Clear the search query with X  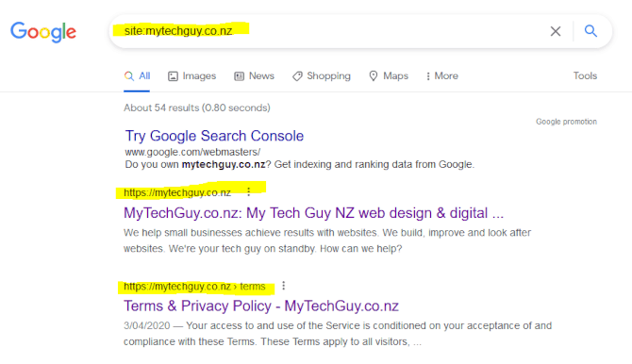click(x=556, y=31)
